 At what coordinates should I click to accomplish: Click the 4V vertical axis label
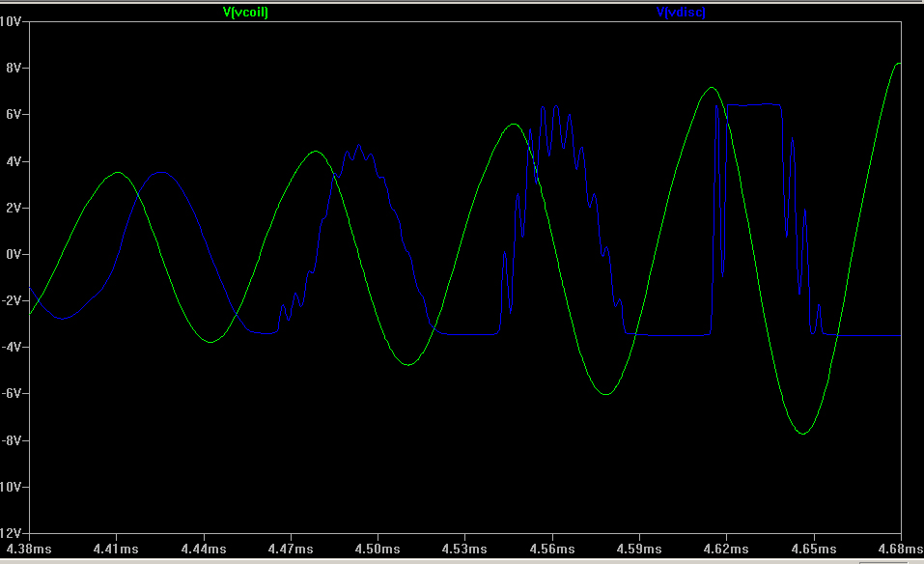(14, 161)
